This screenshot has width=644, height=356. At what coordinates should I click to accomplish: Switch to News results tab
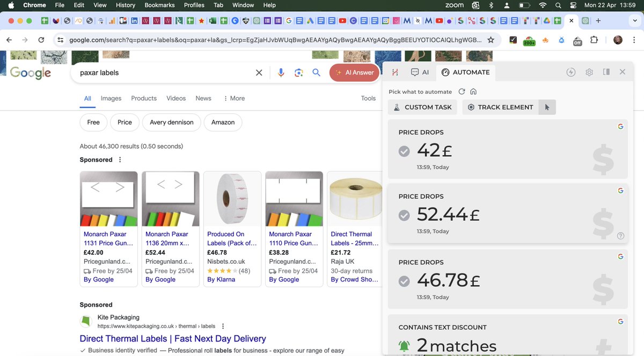pyautogui.click(x=203, y=98)
